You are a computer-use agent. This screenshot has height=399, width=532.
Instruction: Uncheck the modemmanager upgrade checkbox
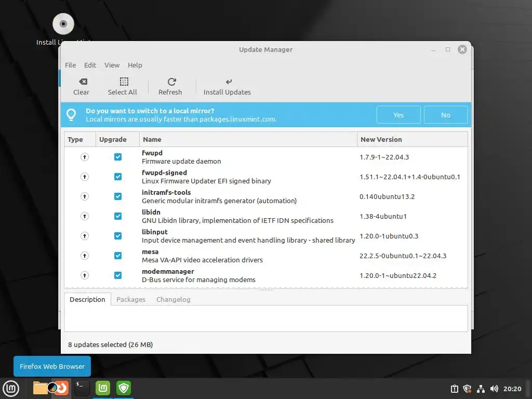click(x=118, y=275)
